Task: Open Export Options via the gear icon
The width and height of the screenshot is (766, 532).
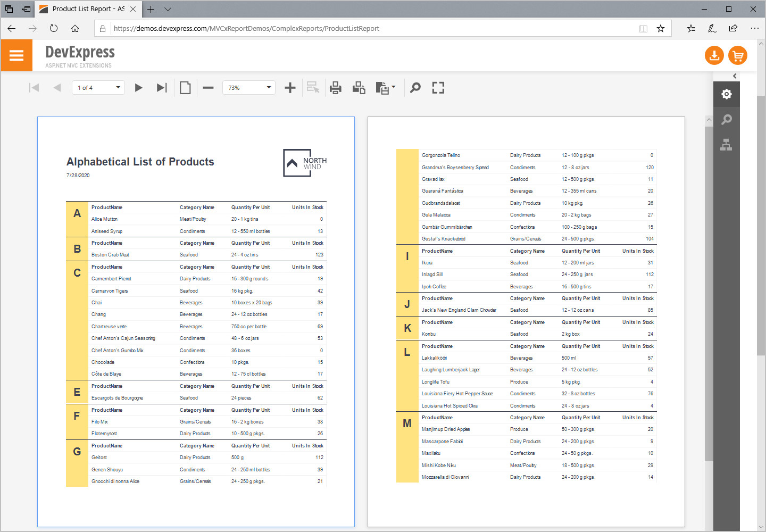Action: click(x=727, y=94)
